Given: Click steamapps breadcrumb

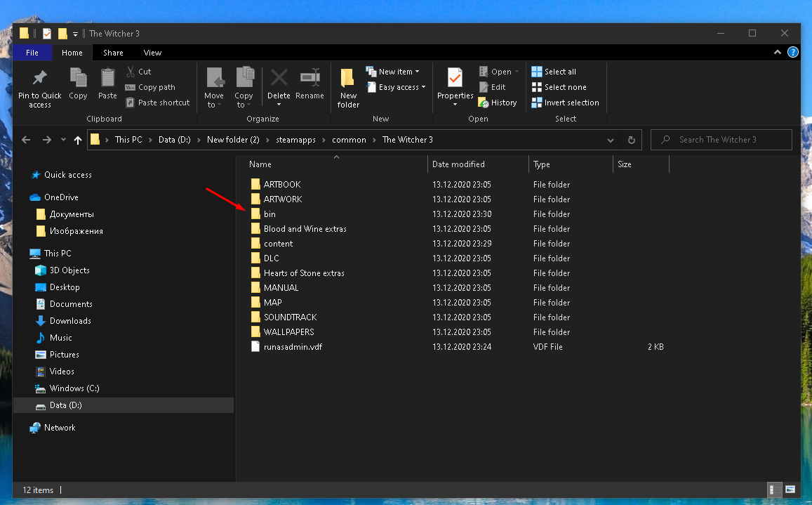Looking at the screenshot, I should (x=295, y=140).
